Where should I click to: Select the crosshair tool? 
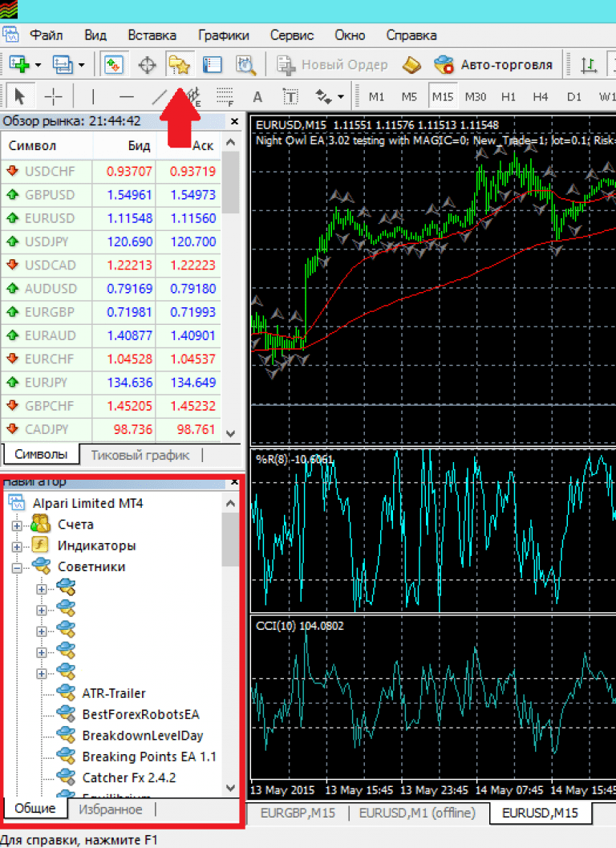[x=54, y=97]
